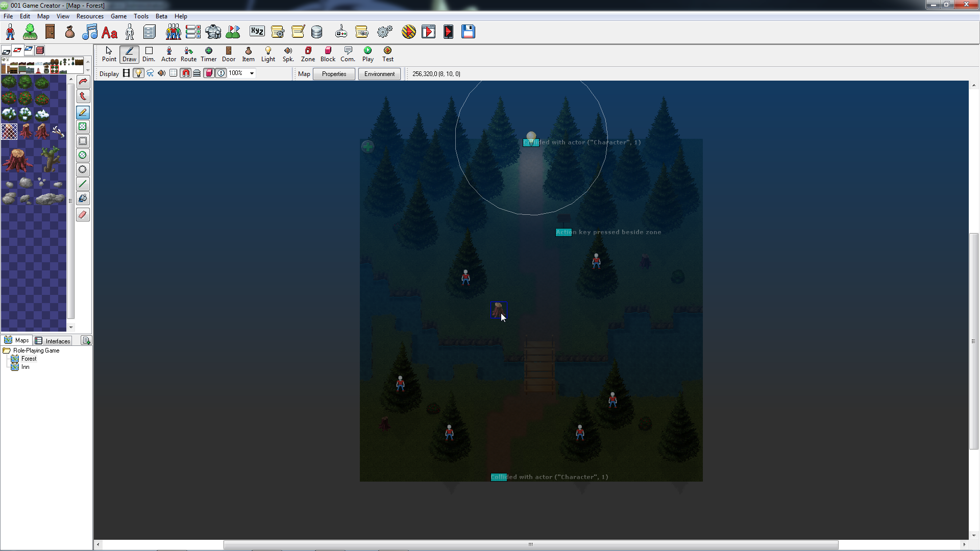Switch to the Environment tab

[x=380, y=74]
